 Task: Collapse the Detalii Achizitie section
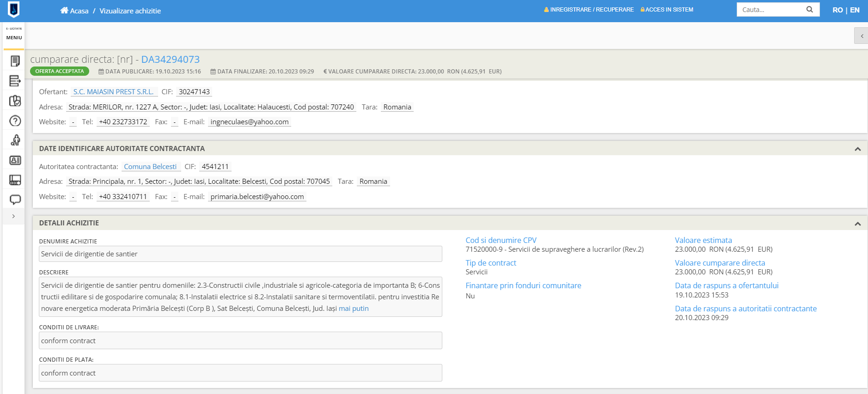coord(857,224)
